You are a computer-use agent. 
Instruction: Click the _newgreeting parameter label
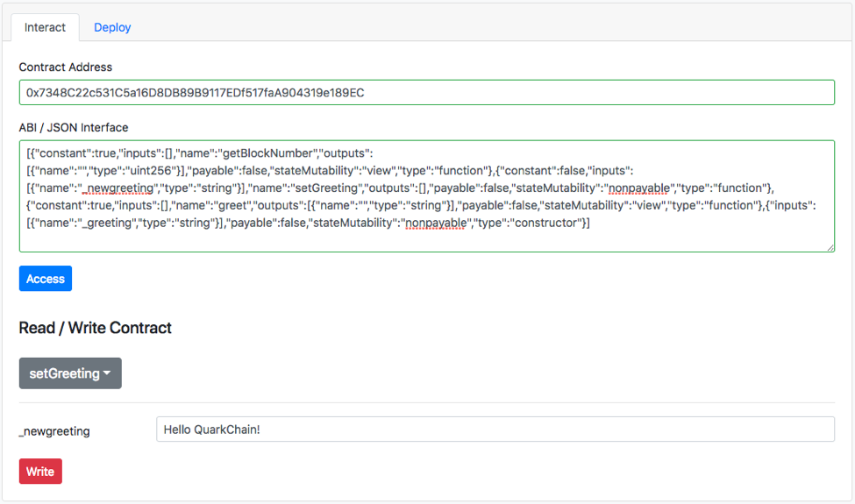click(x=54, y=430)
